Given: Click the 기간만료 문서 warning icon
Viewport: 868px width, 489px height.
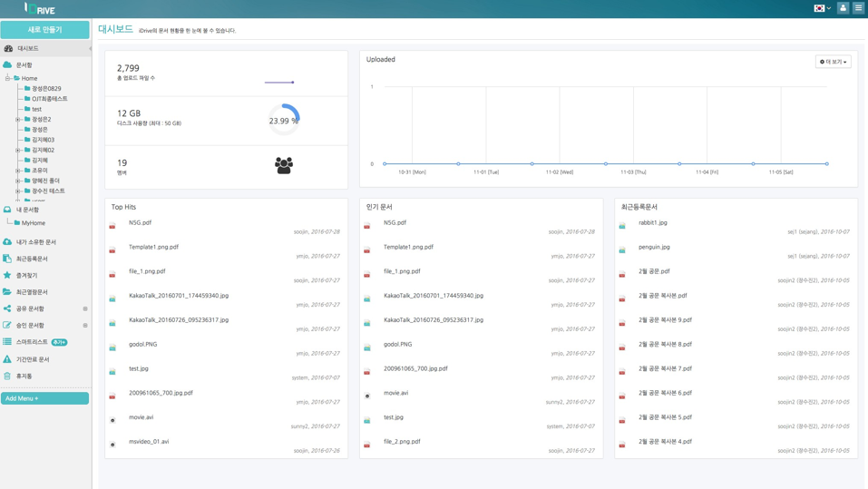Looking at the screenshot, I should (x=7, y=359).
